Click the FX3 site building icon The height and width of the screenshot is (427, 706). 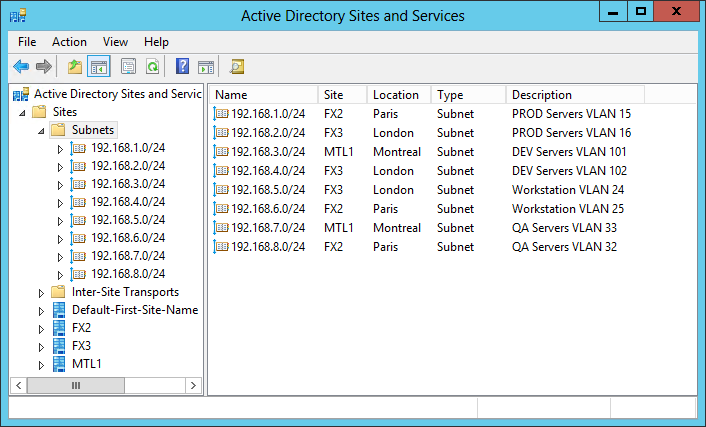tap(59, 346)
